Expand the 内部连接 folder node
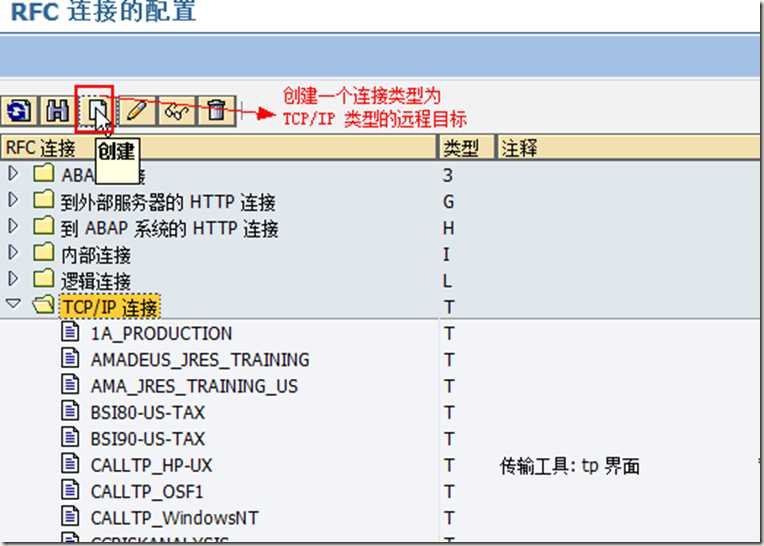 coord(13,252)
